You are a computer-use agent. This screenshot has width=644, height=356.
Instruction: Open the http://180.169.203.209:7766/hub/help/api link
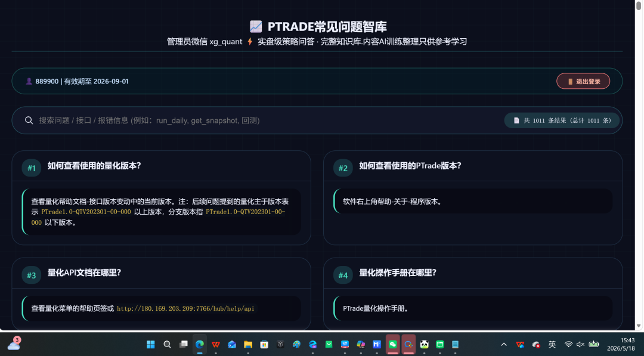[x=185, y=308]
